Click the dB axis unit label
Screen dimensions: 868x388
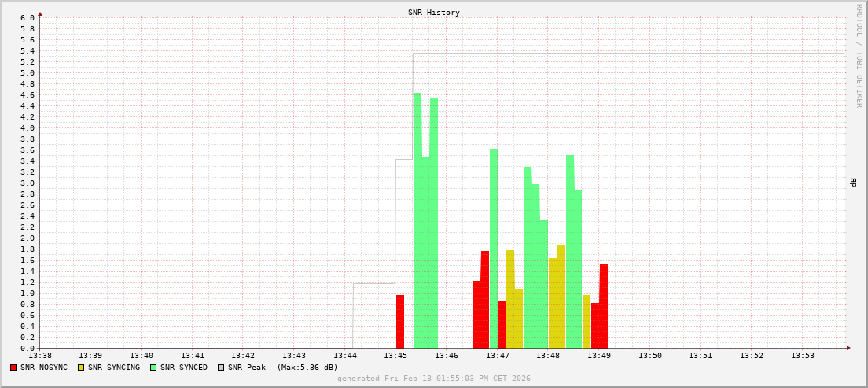point(853,183)
